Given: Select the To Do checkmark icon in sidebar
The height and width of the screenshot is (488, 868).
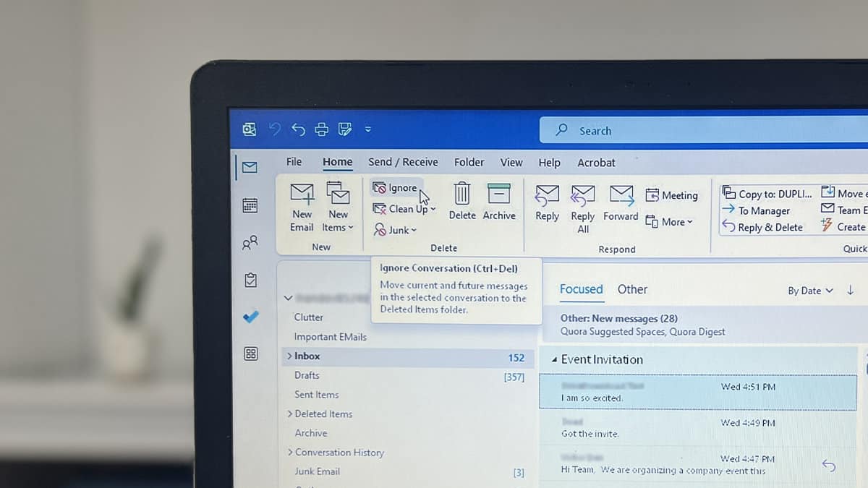Looking at the screenshot, I should 250,315.
